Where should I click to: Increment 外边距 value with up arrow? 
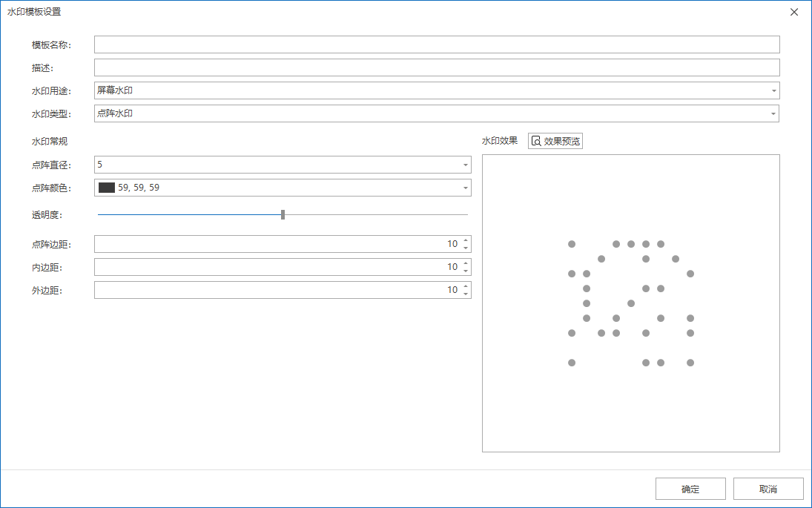pyautogui.click(x=466, y=286)
